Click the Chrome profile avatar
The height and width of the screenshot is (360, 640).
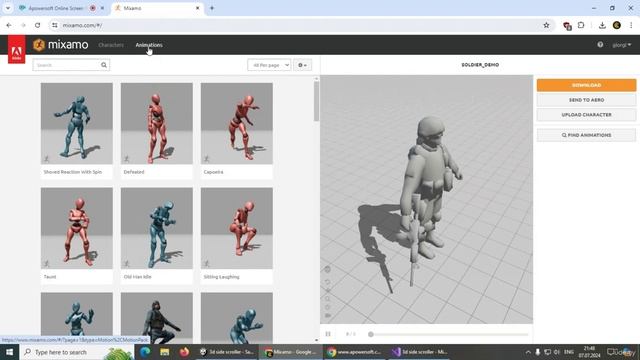click(x=617, y=25)
